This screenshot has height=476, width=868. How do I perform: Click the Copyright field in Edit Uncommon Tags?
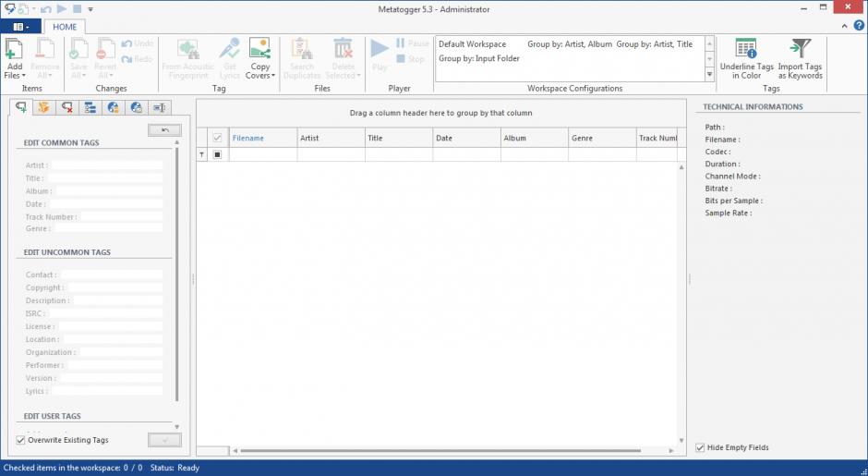[x=115, y=287]
